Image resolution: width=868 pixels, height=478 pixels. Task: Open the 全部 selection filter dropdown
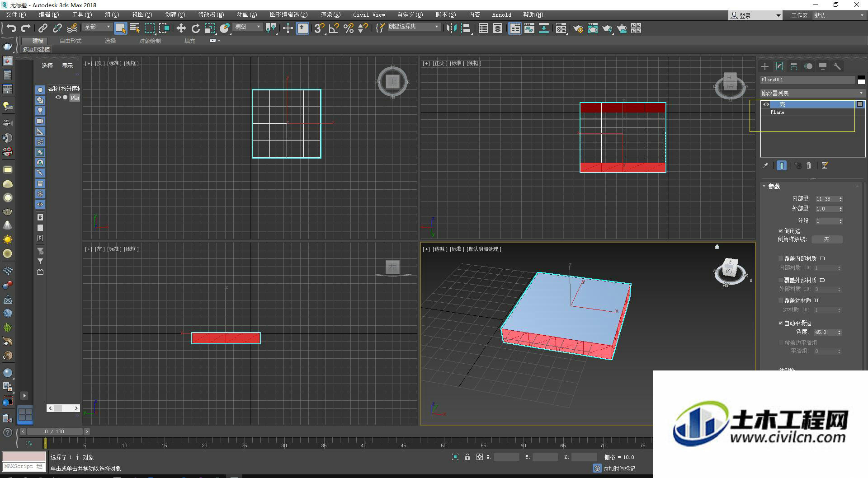98,27
